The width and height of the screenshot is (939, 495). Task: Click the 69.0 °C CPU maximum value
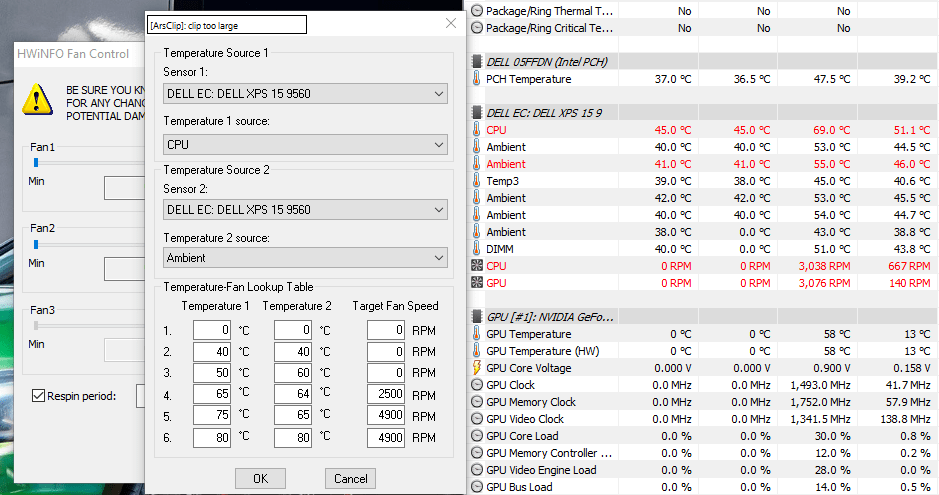click(x=832, y=130)
